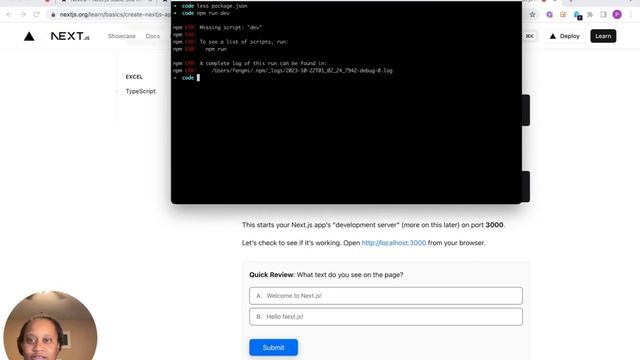Click the black Learn button

point(603,36)
